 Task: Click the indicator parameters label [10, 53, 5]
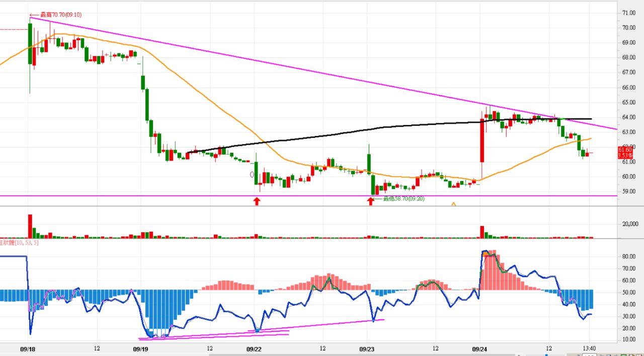point(27,243)
